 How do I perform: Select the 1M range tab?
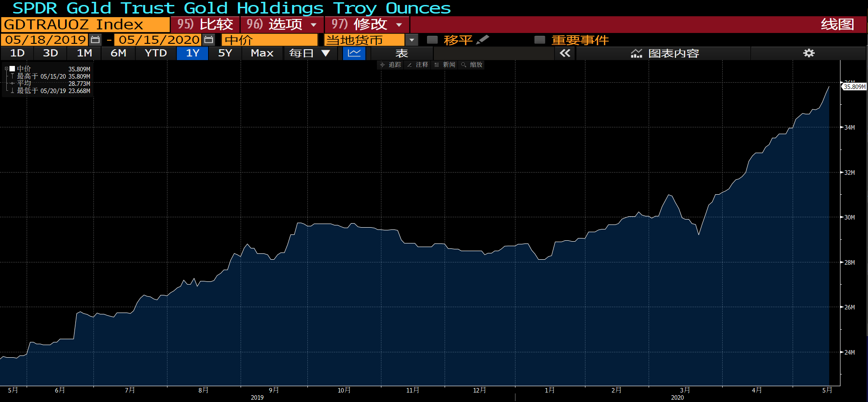pos(84,53)
